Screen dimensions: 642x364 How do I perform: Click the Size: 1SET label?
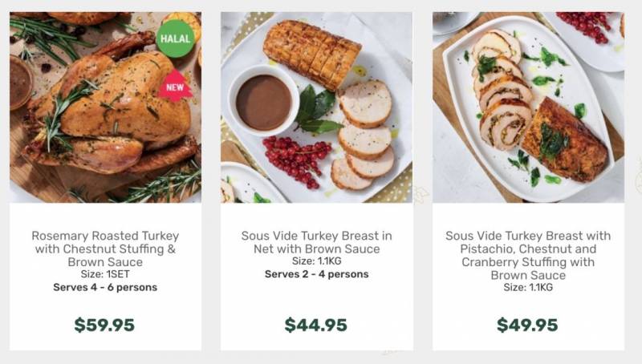click(105, 274)
